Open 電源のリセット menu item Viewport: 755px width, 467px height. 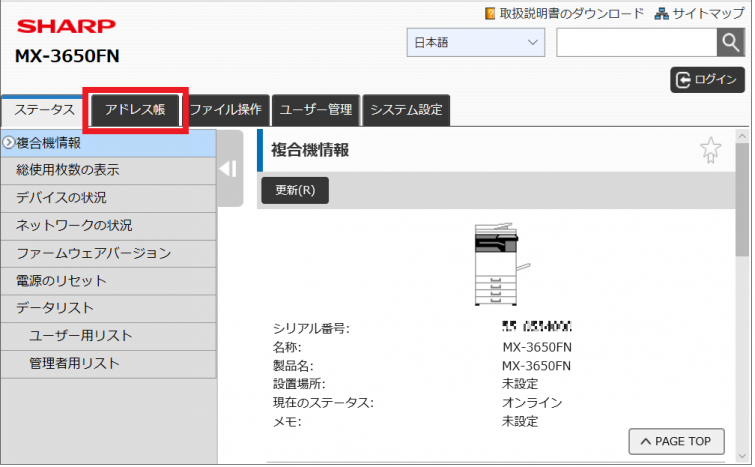[x=108, y=281]
